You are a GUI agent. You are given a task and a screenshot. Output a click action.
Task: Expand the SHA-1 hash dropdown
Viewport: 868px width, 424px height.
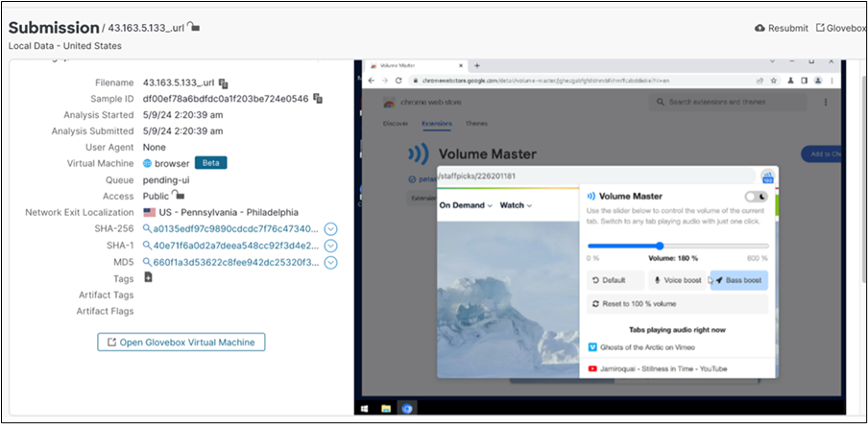330,246
